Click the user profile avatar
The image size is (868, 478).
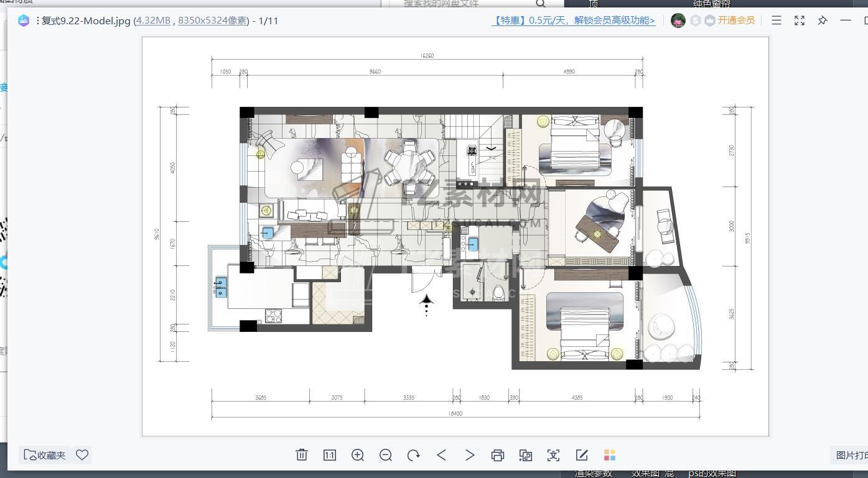678,21
